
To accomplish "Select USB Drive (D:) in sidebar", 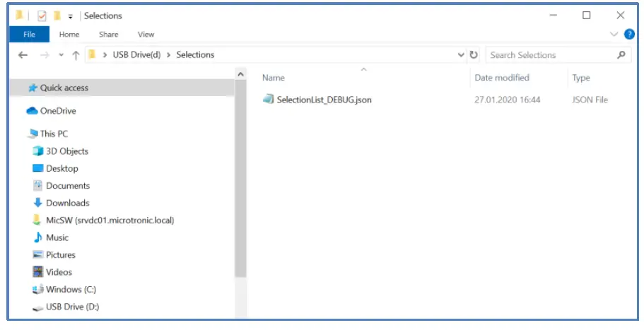I will (66, 307).
